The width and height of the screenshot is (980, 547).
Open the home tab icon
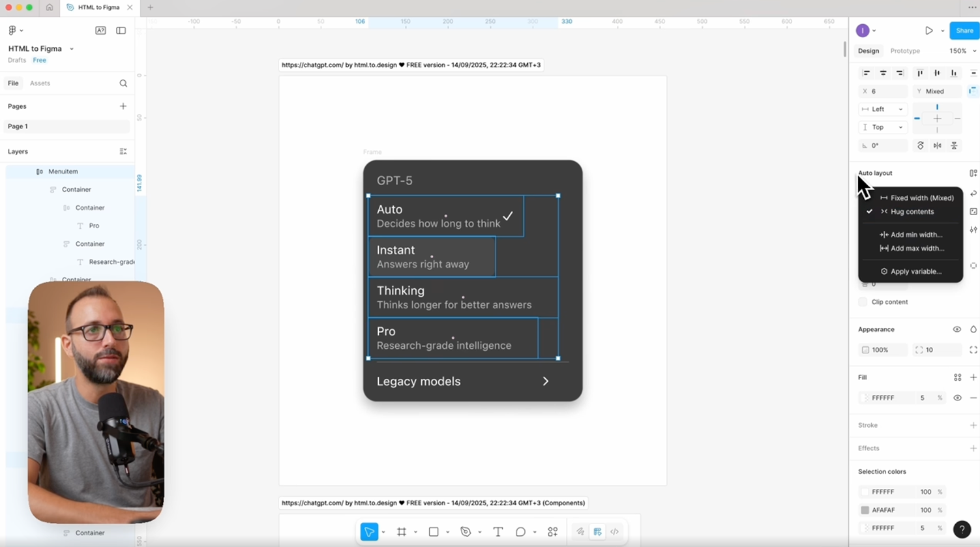click(50, 7)
